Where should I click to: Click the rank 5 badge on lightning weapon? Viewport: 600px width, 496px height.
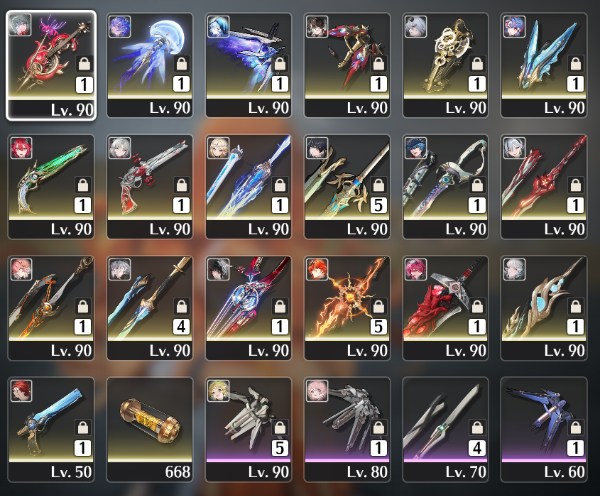[x=378, y=326]
